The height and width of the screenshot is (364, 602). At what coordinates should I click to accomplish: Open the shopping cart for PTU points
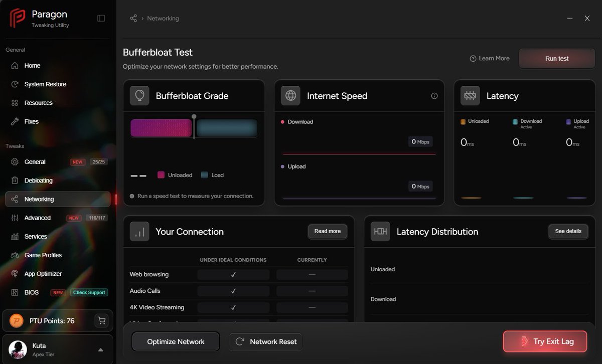(102, 320)
